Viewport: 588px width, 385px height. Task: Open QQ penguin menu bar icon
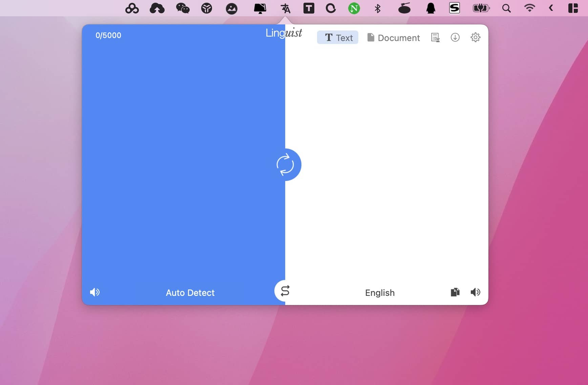(431, 8)
